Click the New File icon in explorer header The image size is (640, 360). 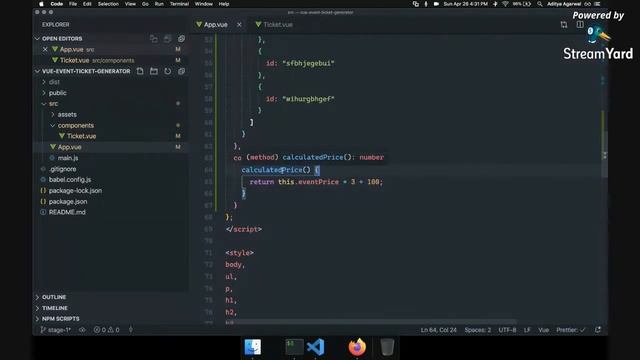pos(140,71)
